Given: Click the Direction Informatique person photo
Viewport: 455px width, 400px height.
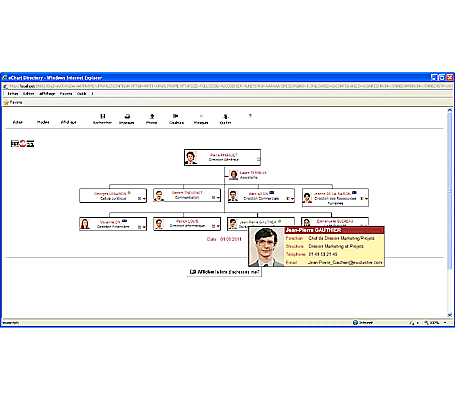Looking at the screenshot, I should coord(159,224).
